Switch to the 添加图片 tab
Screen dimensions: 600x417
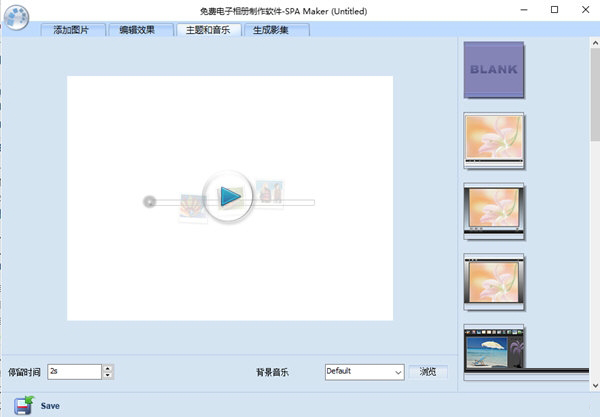tap(73, 30)
